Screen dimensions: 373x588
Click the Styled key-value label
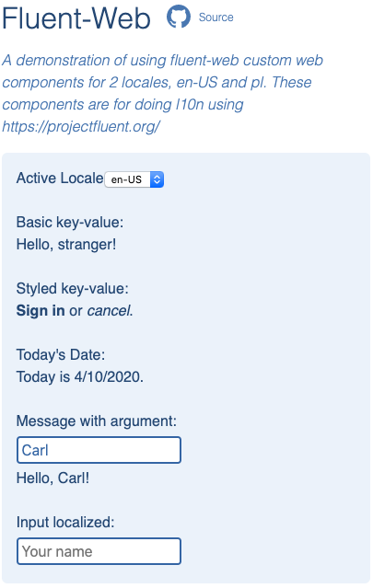(x=73, y=289)
